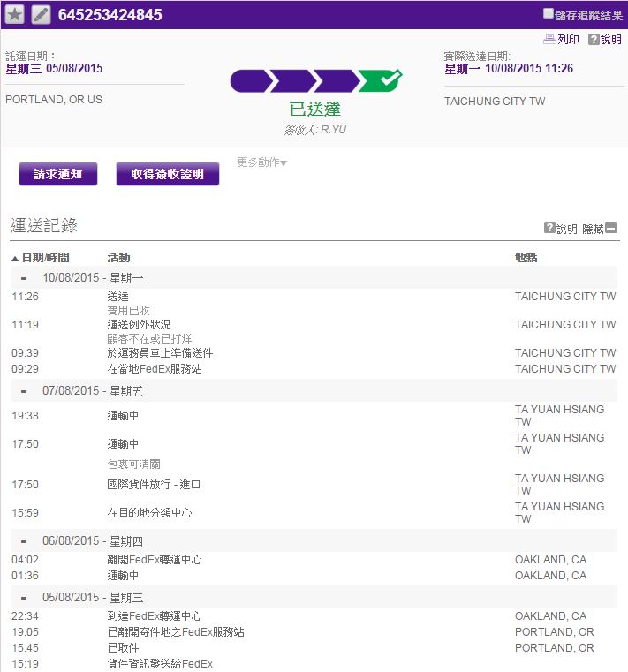Screen dimensions: 628x672
Task: Click the 包裹可清關 note
Action: (x=133, y=464)
